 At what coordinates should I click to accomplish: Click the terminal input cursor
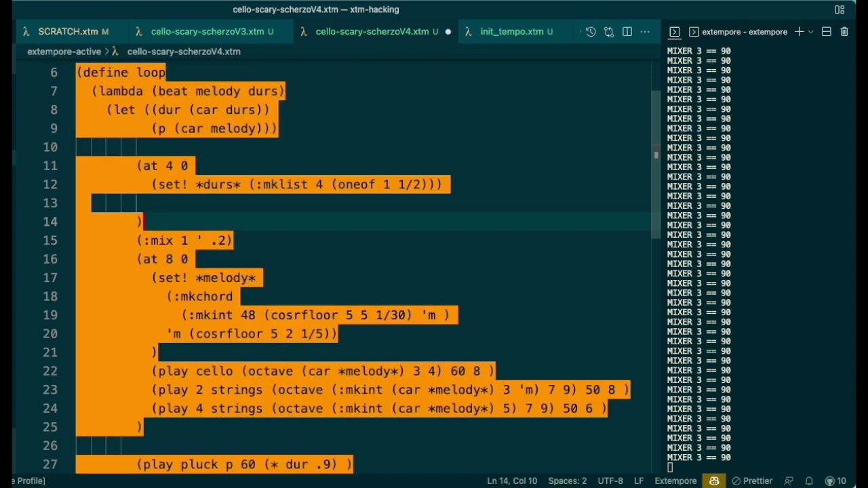tap(670, 467)
